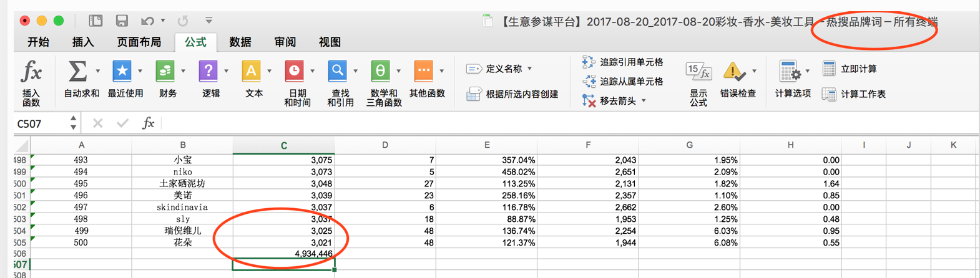Select column E header
This screenshot has width=980, height=278.
click(486, 145)
